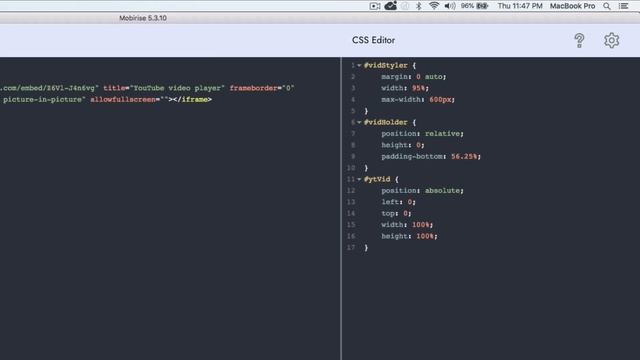Click the 'padding-bottom: 56.25%;' declaration
Image resolution: width=640 pixels, height=360 pixels.
coord(431,156)
